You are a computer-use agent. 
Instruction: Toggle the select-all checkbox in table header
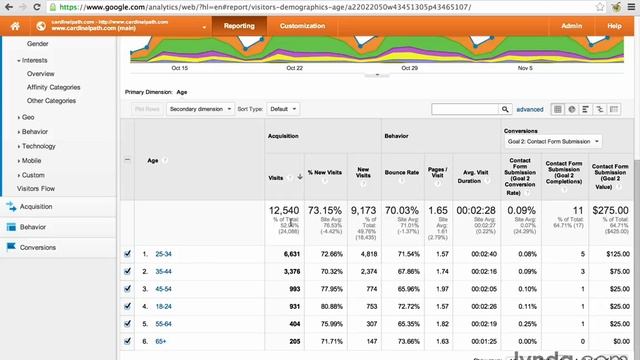127,160
